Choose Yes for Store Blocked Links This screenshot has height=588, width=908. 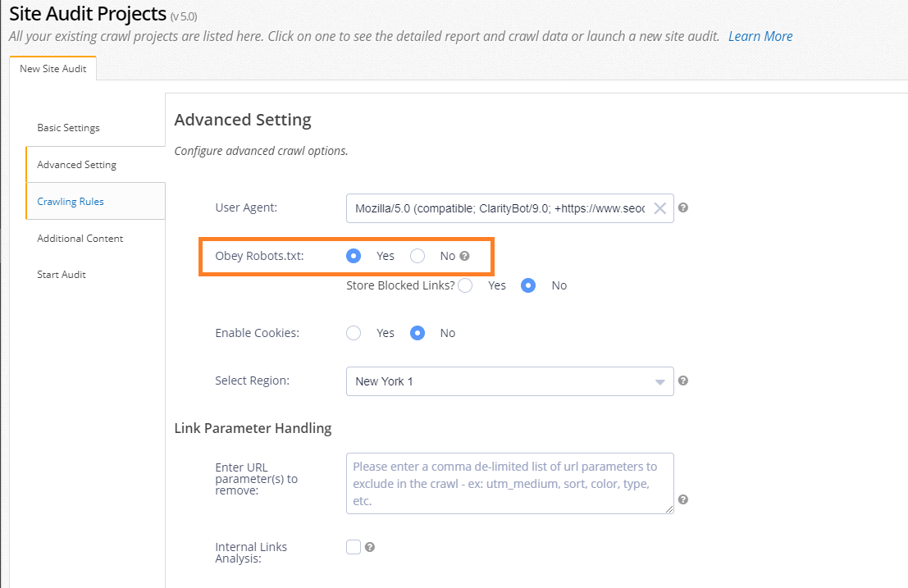[465, 285]
